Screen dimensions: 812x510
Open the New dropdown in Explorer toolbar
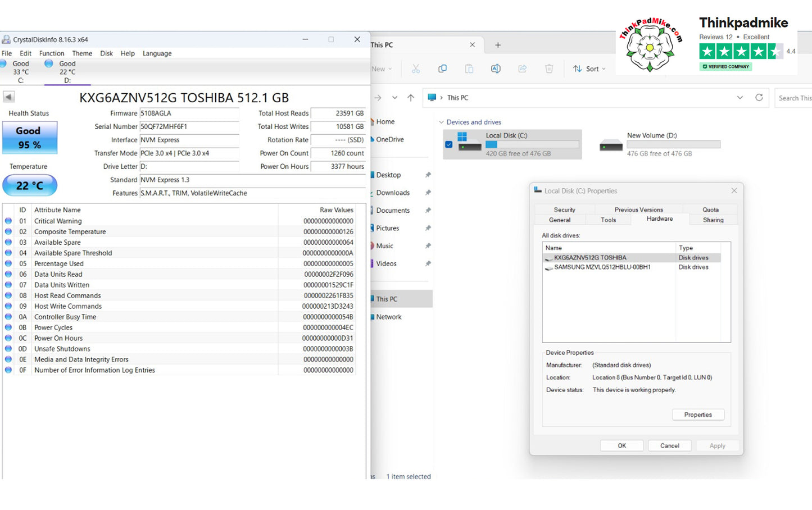382,69
